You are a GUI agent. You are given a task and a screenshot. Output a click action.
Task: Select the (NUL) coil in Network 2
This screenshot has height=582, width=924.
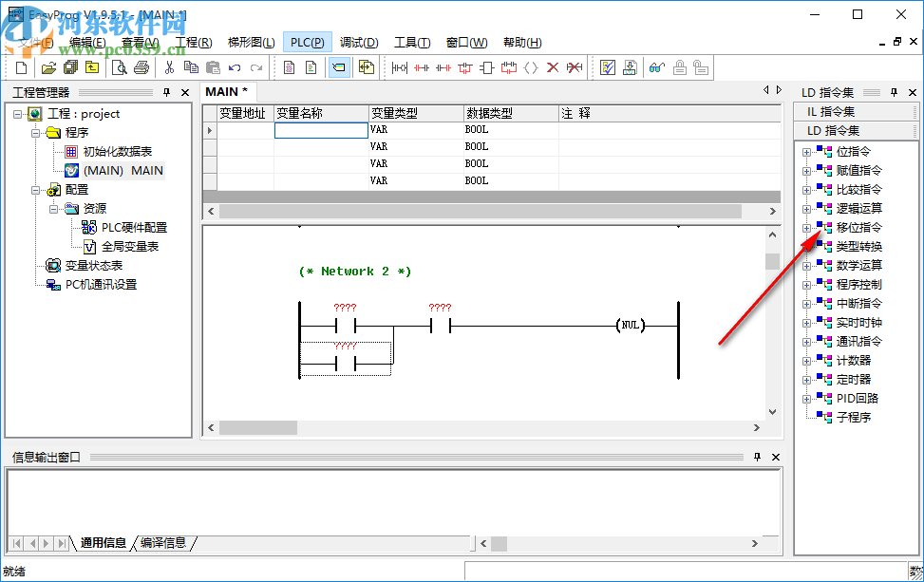[631, 325]
